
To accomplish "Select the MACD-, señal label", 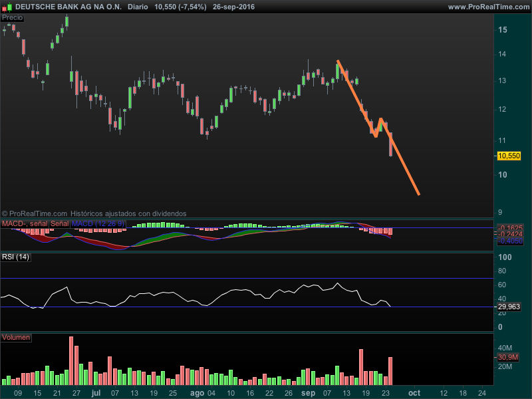I will 25,223.
